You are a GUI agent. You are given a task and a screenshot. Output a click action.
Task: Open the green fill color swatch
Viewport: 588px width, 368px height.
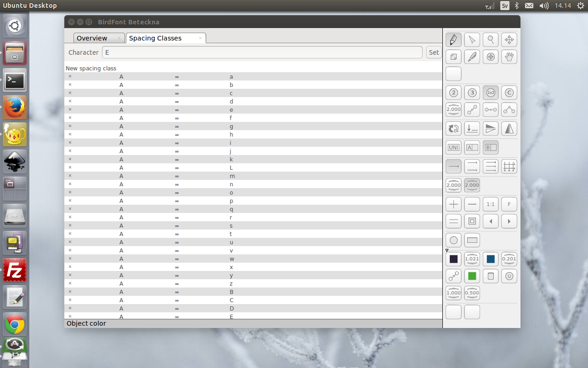[472, 276]
